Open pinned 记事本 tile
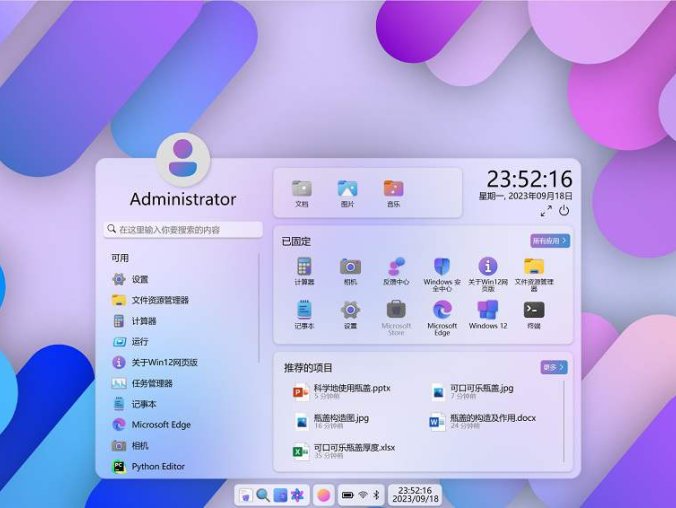The width and height of the screenshot is (676, 508). [304, 315]
